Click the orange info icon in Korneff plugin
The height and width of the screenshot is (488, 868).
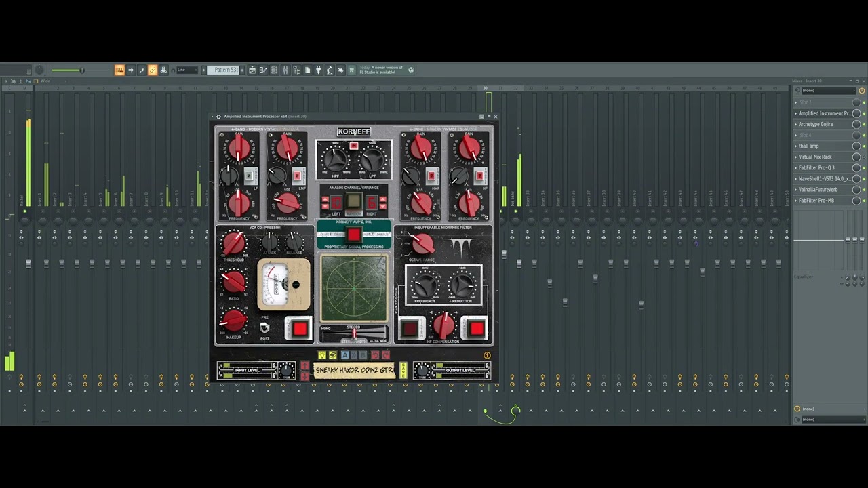click(x=487, y=355)
